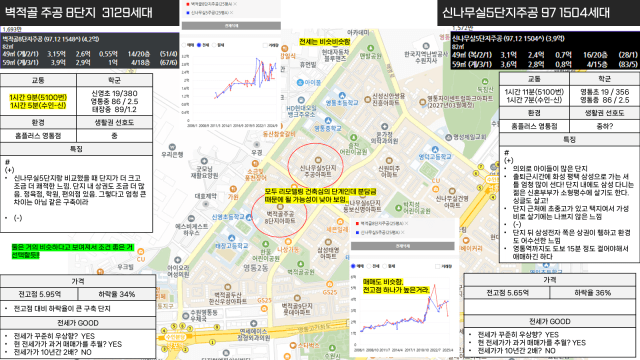The image size is (640, 360).
Task: Click the 아이몰 store marker
Action: click(300, 82)
